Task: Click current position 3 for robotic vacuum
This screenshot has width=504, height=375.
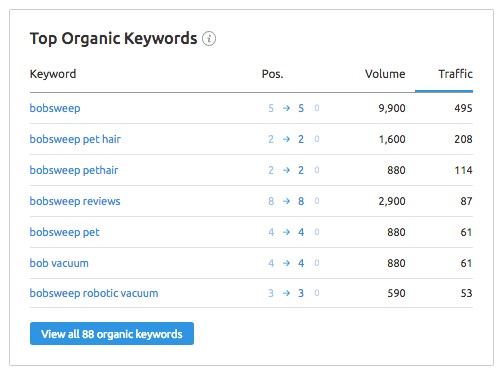Action: point(301,293)
